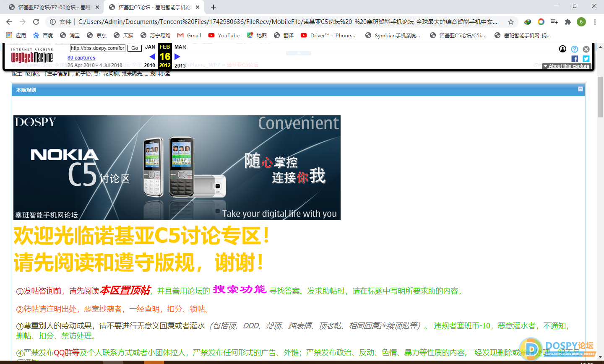This screenshot has height=364, width=604.
Task: Reload the page with the refresh icon
Action: (x=36, y=22)
